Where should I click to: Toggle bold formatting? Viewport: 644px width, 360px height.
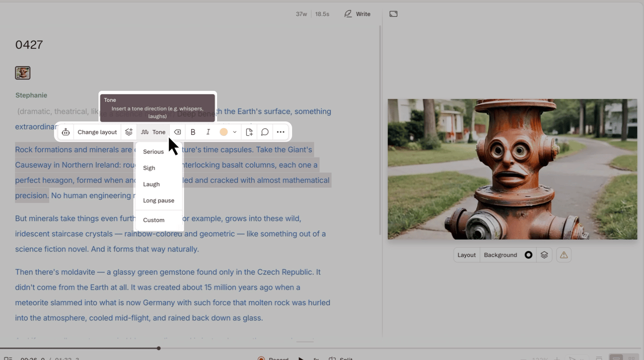tap(193, 132)
